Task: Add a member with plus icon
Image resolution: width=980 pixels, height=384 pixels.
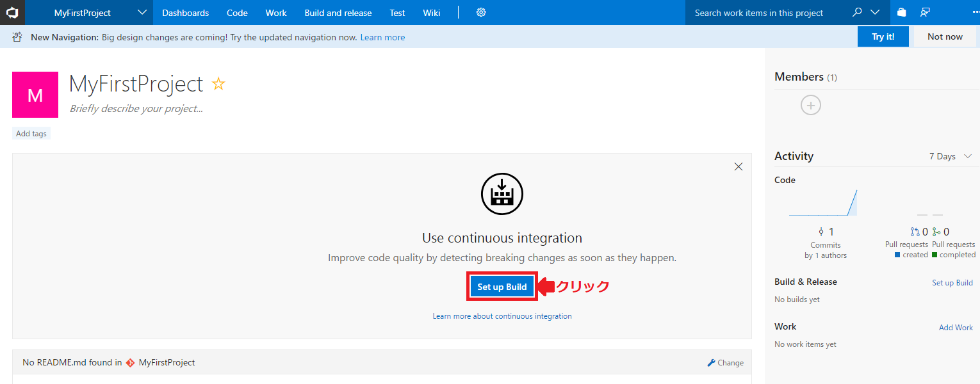Action: coord(811,105)
